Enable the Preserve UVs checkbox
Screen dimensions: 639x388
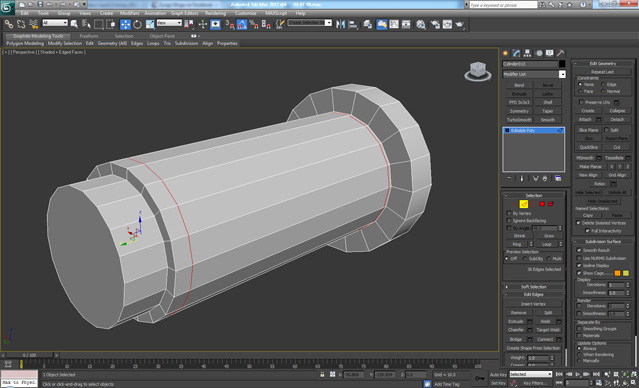582,102
